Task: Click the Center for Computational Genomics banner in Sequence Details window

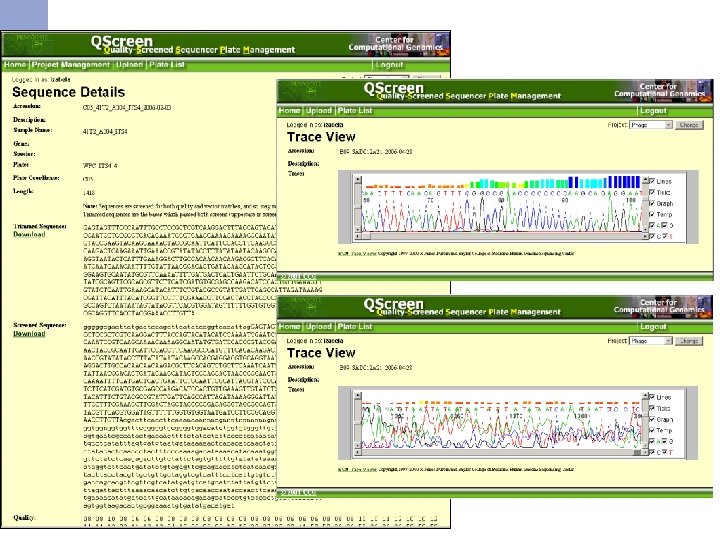Action: point(398,44)
